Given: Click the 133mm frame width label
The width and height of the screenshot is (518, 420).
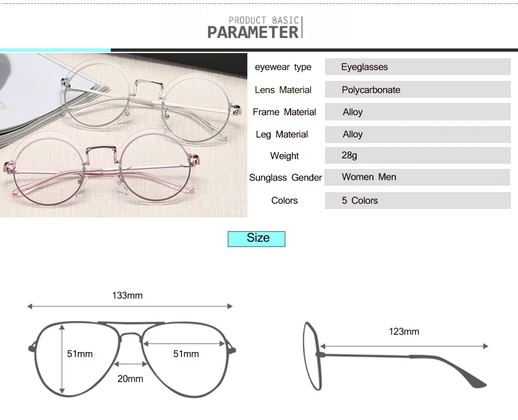Looking at the screenshot, I should [x=127, y=296].
